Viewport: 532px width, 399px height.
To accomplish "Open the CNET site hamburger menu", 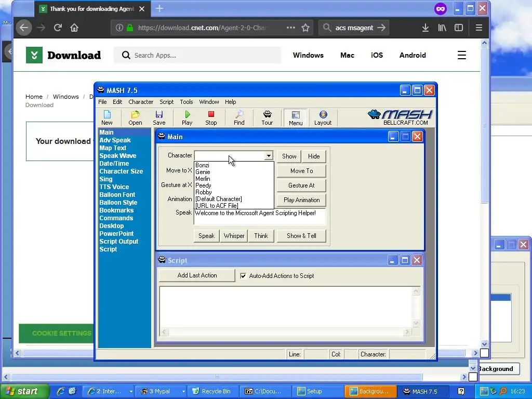I will click(462, 55).
